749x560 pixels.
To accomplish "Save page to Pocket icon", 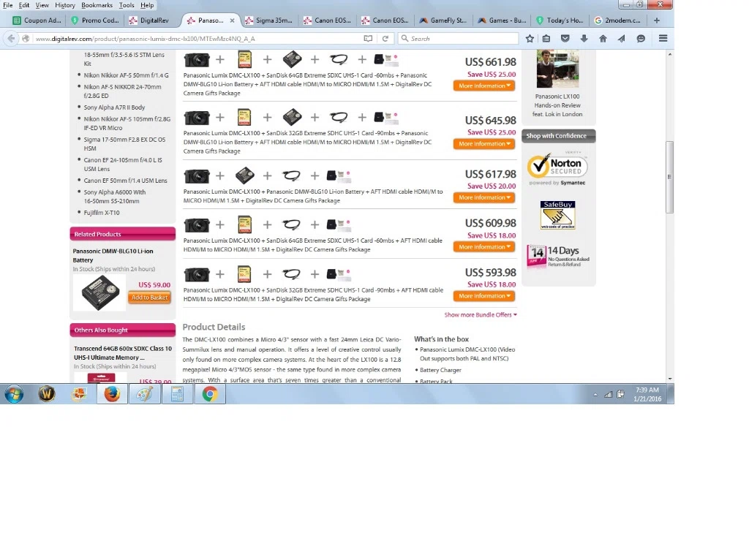I will coord(565,39).
